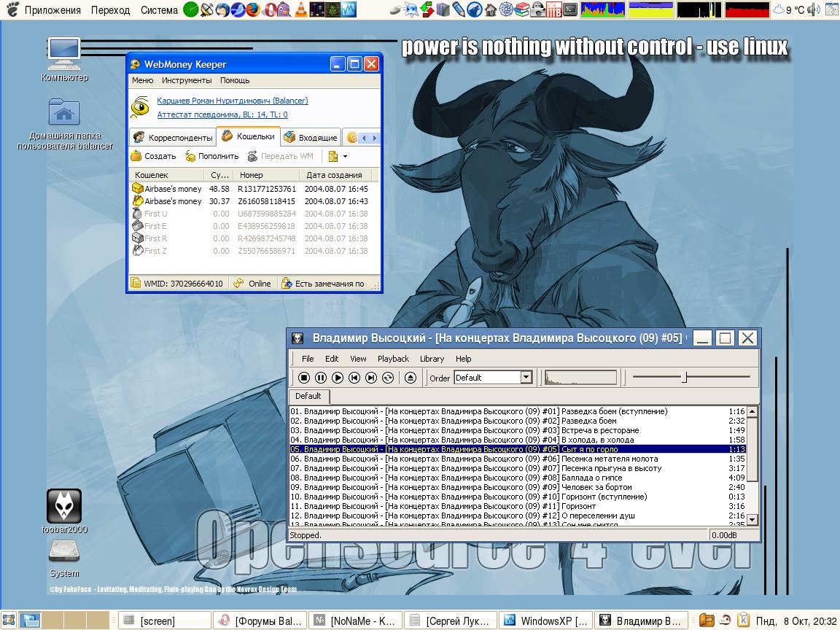The image size is (840, 630).
Task: Switch to the Кошельки tab
Action: click(x=249, y=136)
